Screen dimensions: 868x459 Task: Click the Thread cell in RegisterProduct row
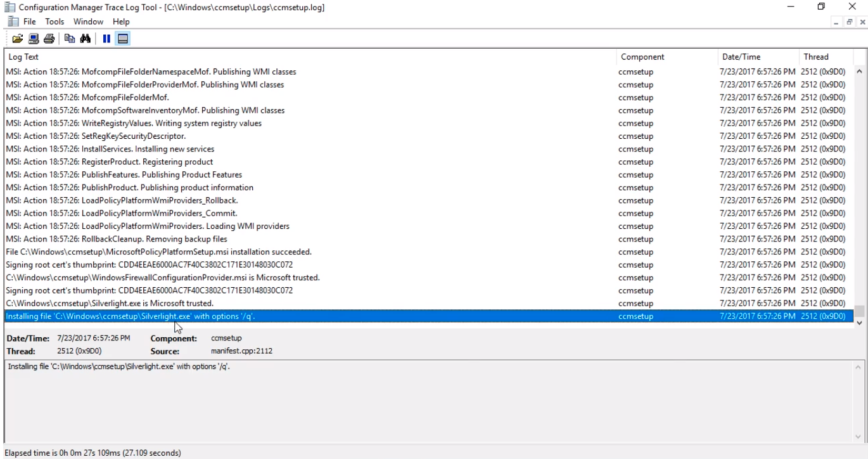823,162
